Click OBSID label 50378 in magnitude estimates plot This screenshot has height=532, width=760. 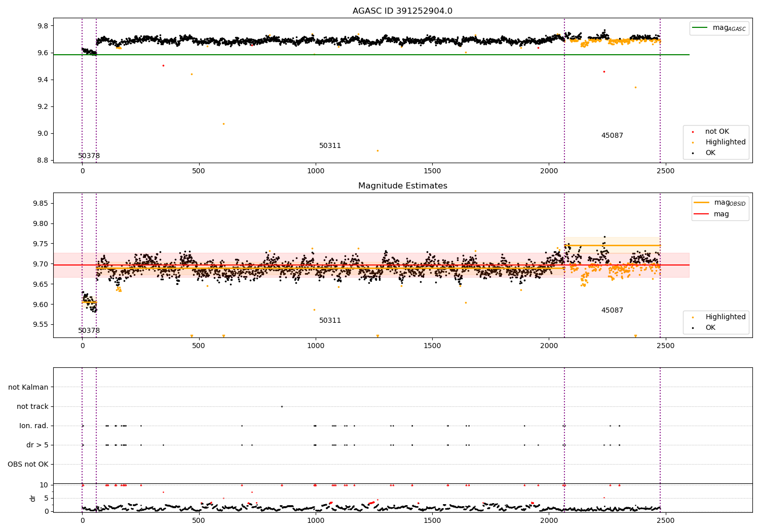point(89,330)
